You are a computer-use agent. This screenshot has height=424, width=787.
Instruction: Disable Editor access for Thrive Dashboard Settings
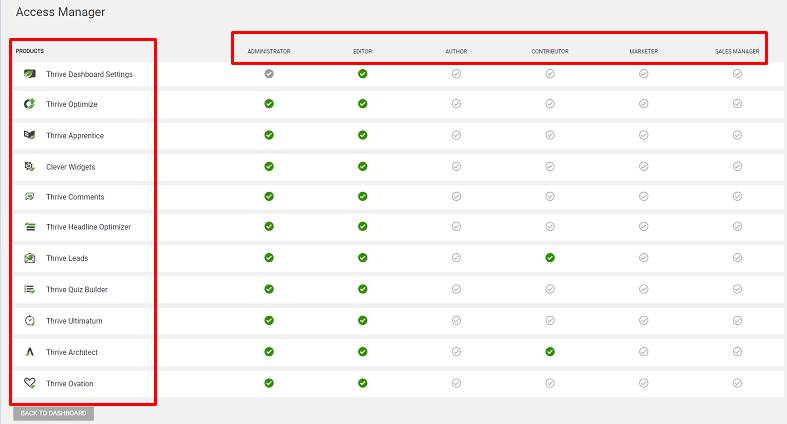coord(362,74)
